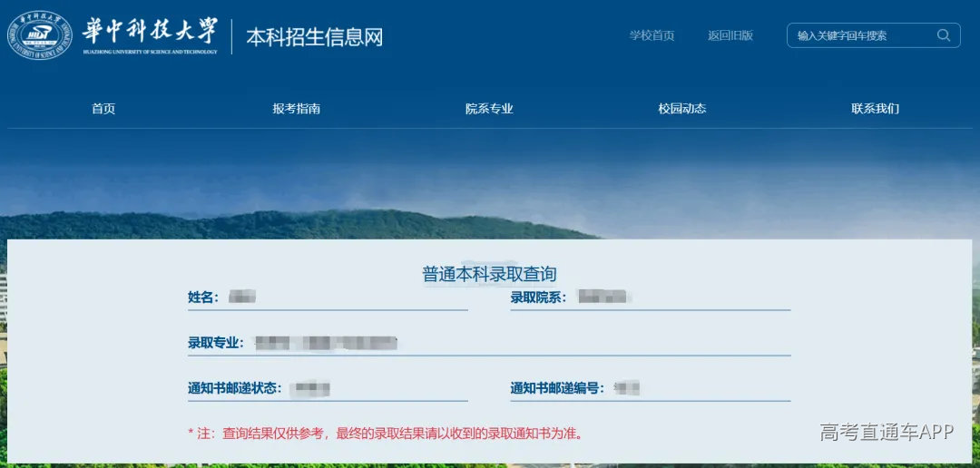
Task: Click the blurred value beside 通知书邮递编号
Action: pos(627,388)
